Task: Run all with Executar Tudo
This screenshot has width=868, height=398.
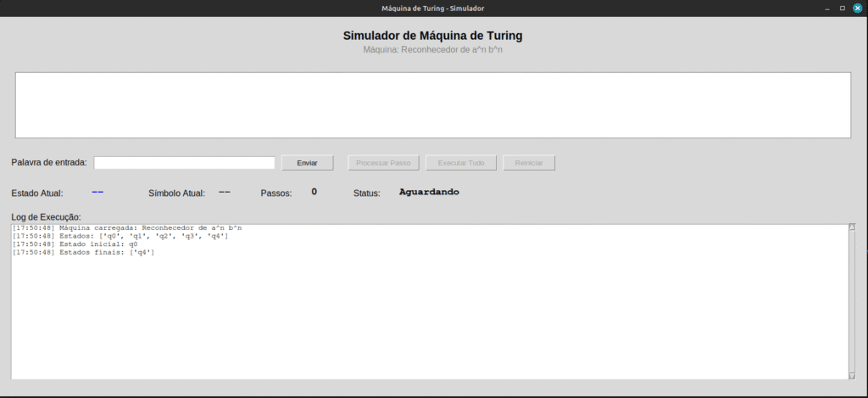Action: [x=460, y=163]
